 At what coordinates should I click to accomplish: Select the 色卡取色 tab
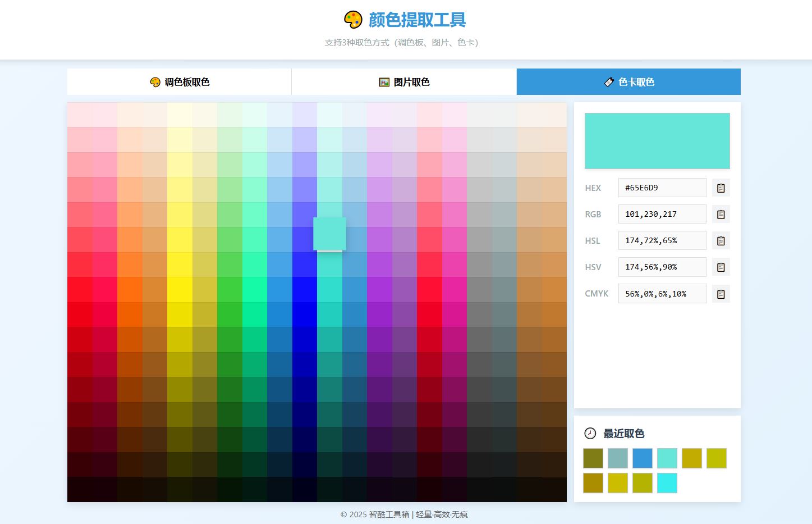tap(629, 82)
